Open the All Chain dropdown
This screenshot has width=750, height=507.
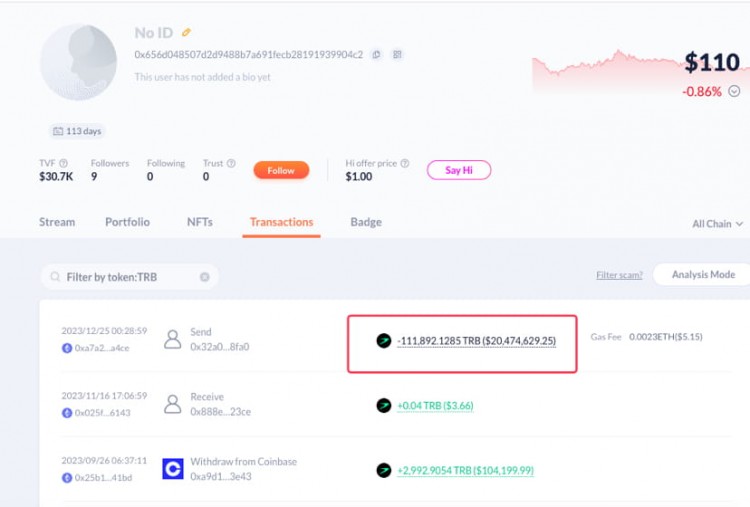718,224
